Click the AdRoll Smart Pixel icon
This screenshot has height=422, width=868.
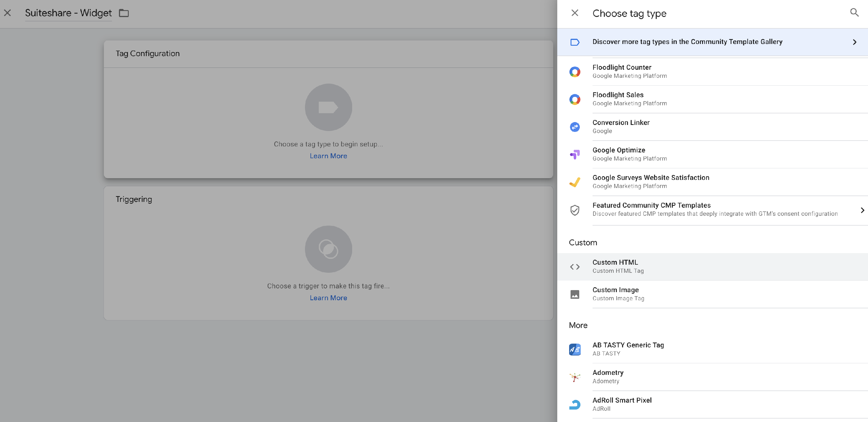pos(575,404)
